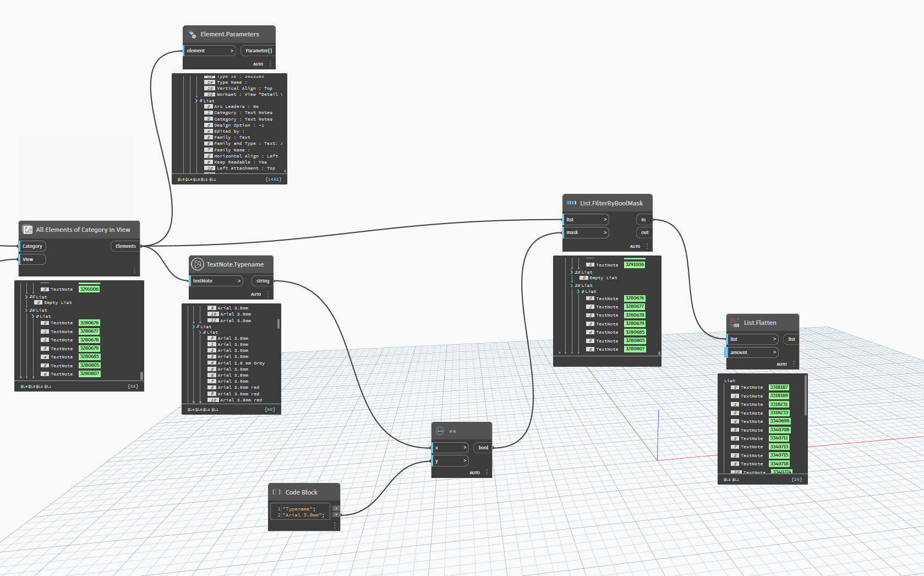Select element ID 3280807 in All Elements preview

(89, 374)
